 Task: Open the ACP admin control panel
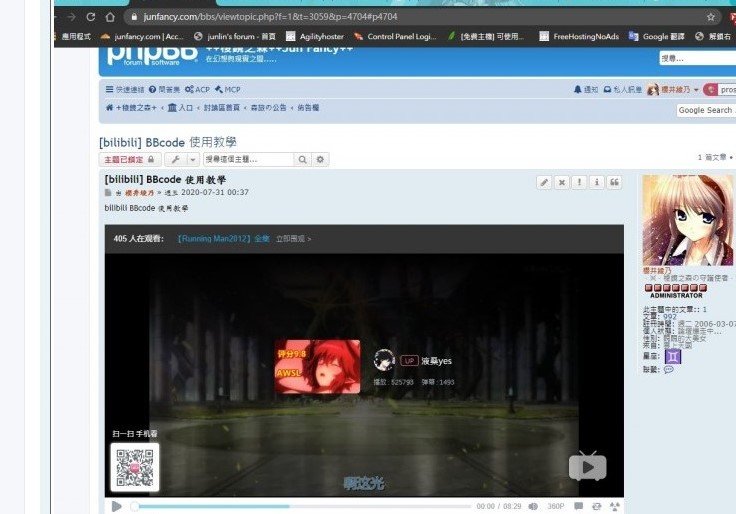tap(197, 89)
